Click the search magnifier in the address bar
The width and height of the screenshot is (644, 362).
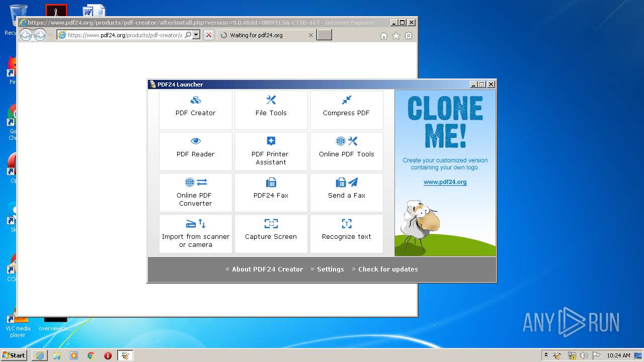[188, 35]
